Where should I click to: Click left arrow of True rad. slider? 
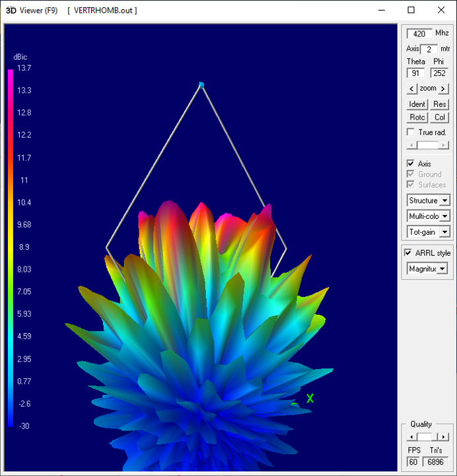pos(411,145)
